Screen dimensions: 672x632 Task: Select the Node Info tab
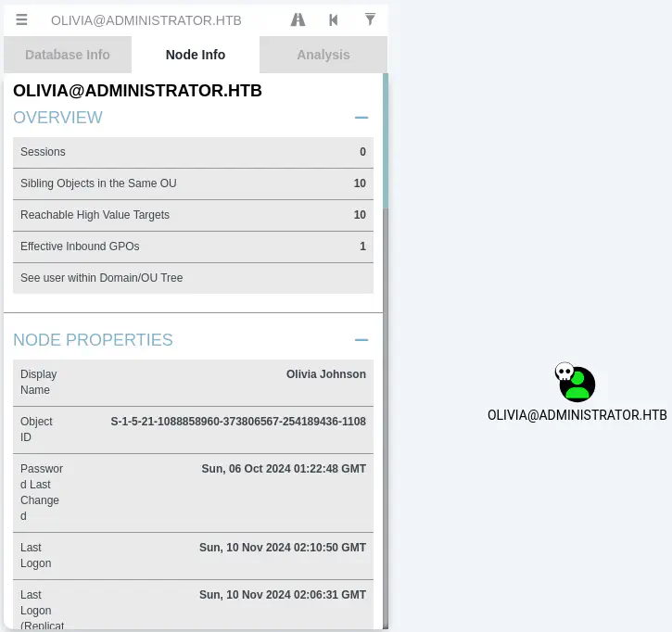(x=196, y=55)
